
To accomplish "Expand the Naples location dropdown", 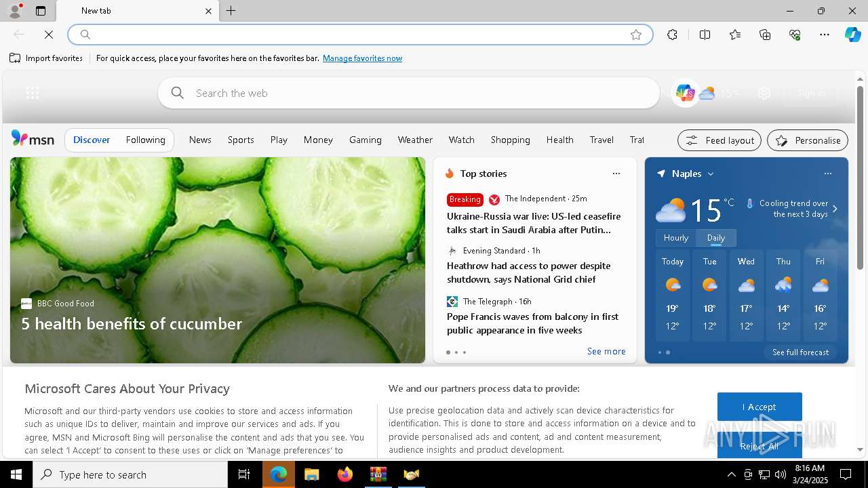I will click(x=711, y=174).
